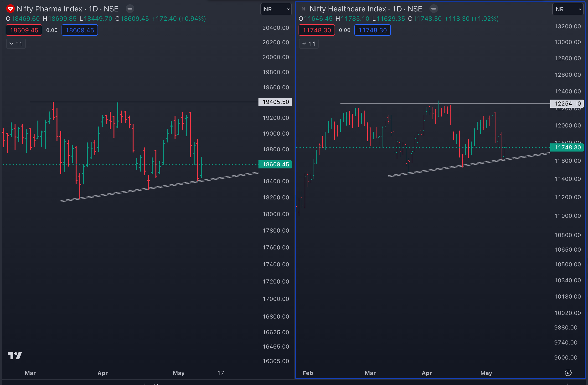Click the red 11748.30 sell price box
Viewport: 588px width, 385px height.
click(317, 30)
